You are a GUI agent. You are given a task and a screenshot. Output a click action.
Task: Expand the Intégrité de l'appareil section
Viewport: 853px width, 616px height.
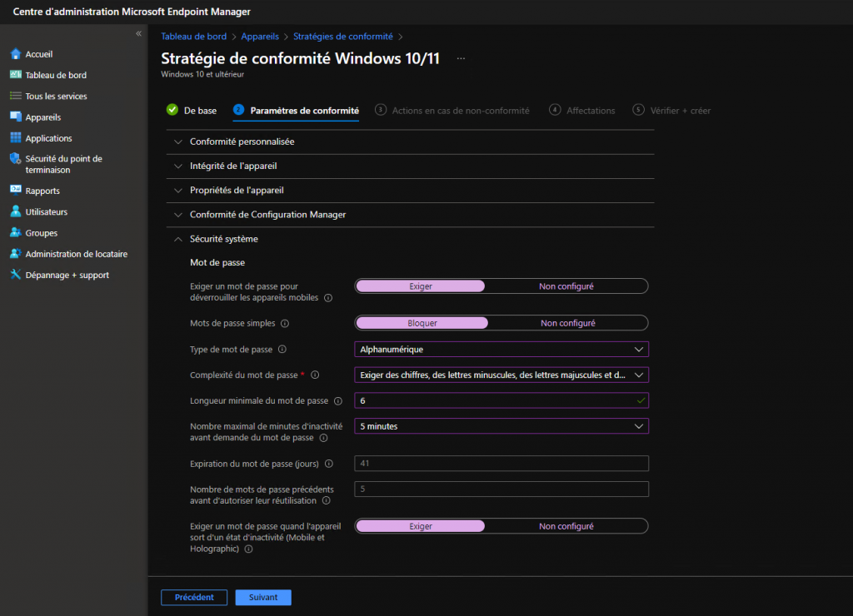(410, 166)
